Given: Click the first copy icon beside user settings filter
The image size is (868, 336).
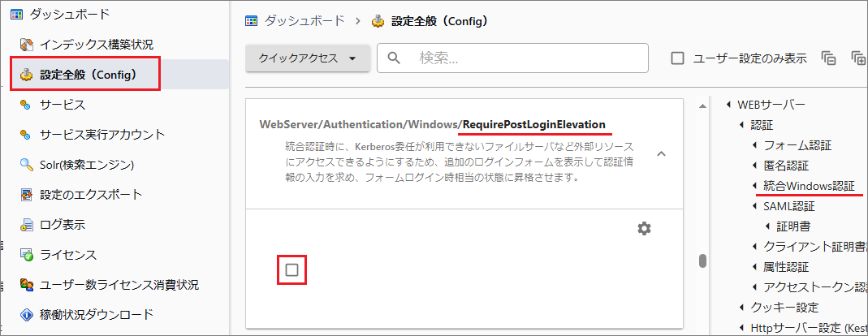Looking at the screenshot, I should (x=828, y=58).
